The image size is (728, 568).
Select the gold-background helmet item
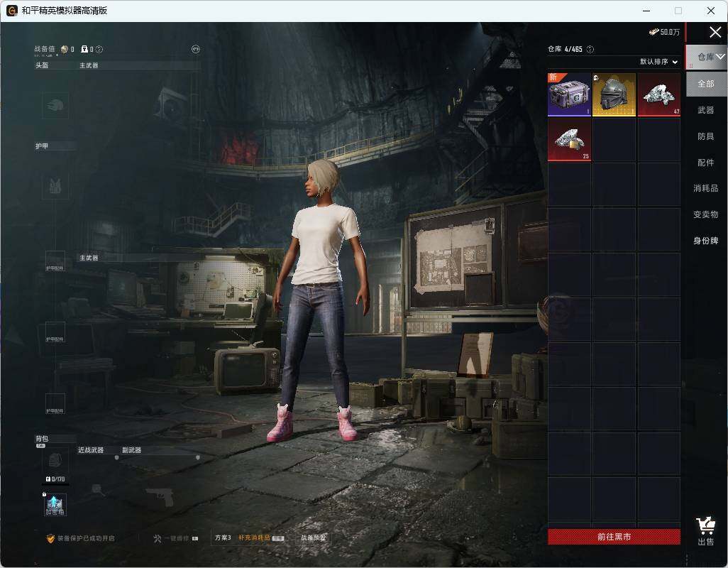(x=614, y=94)
